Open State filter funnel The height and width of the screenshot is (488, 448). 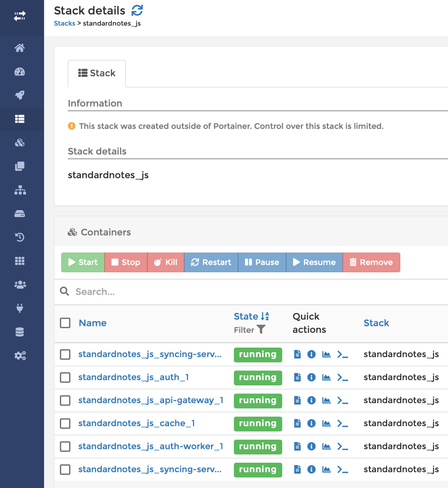(x=261, y=329)
